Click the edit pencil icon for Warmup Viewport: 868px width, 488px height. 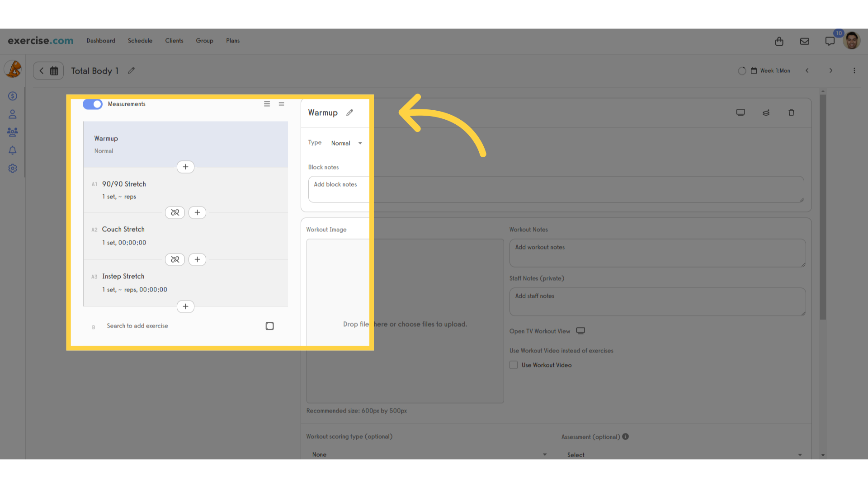350,113
